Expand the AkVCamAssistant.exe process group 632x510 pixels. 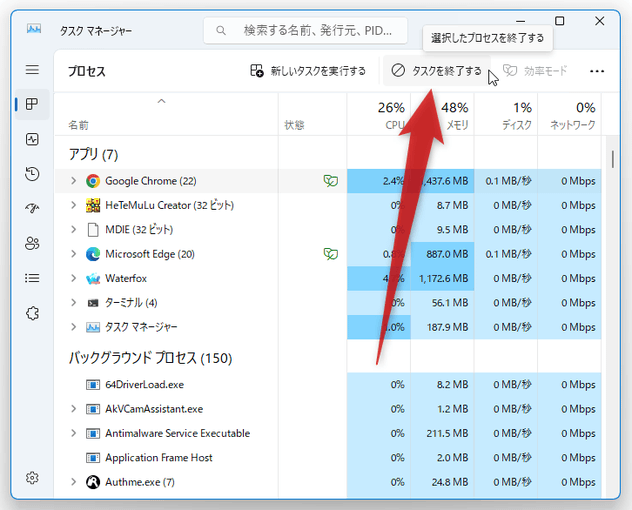(73, 409)
